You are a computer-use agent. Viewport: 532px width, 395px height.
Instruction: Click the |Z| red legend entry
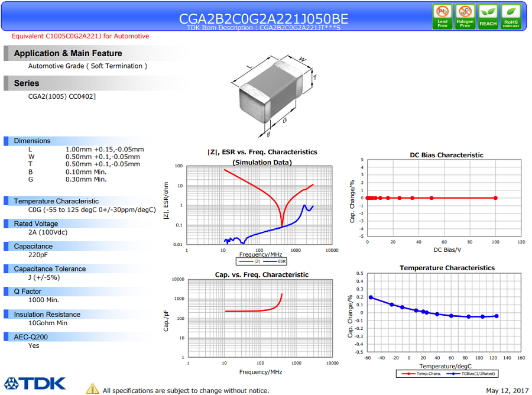pos(249,261)
